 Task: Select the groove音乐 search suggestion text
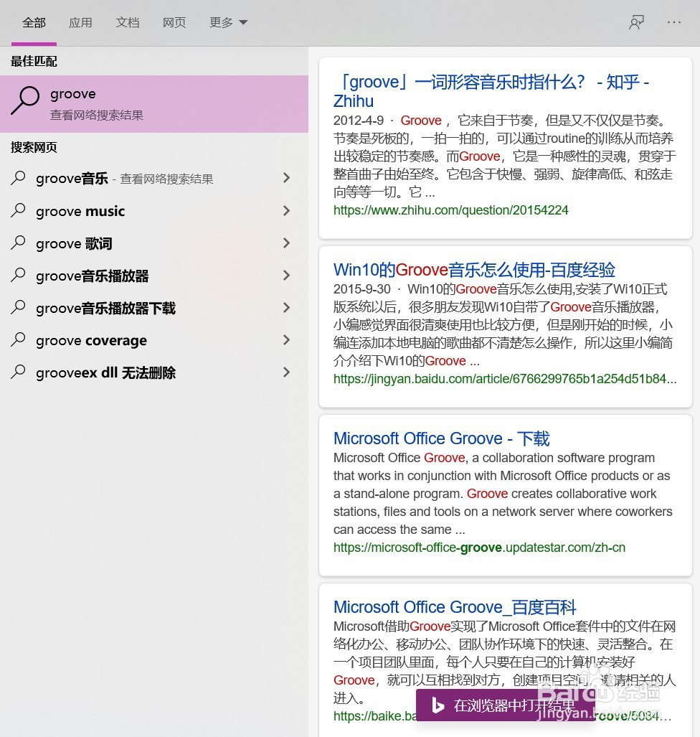point(72,179)
